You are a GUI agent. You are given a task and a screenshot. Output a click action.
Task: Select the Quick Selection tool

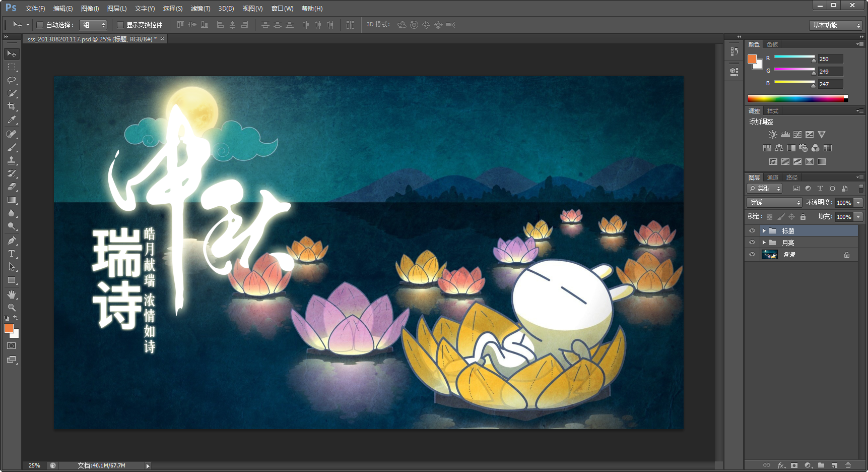coord(12,93)
